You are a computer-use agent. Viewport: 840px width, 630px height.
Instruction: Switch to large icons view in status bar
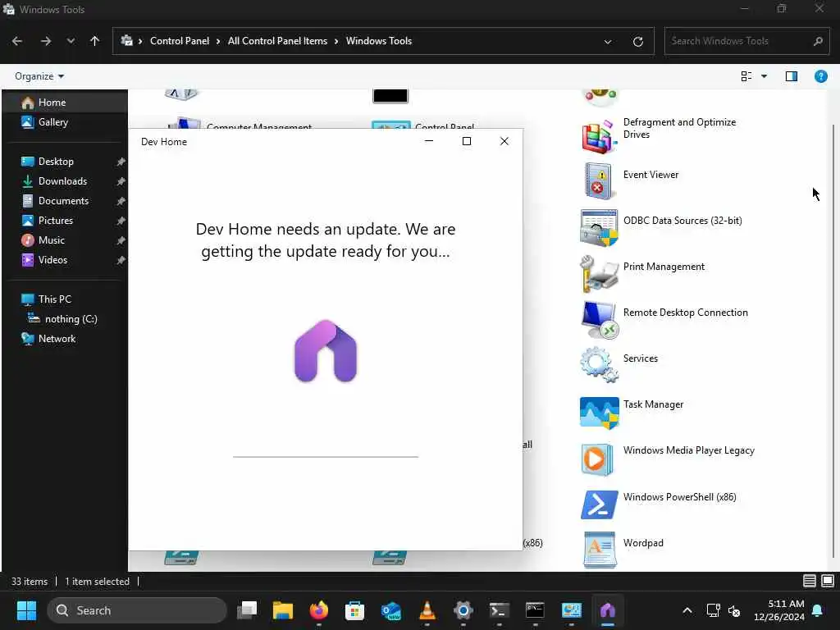(x=827, y=581)
